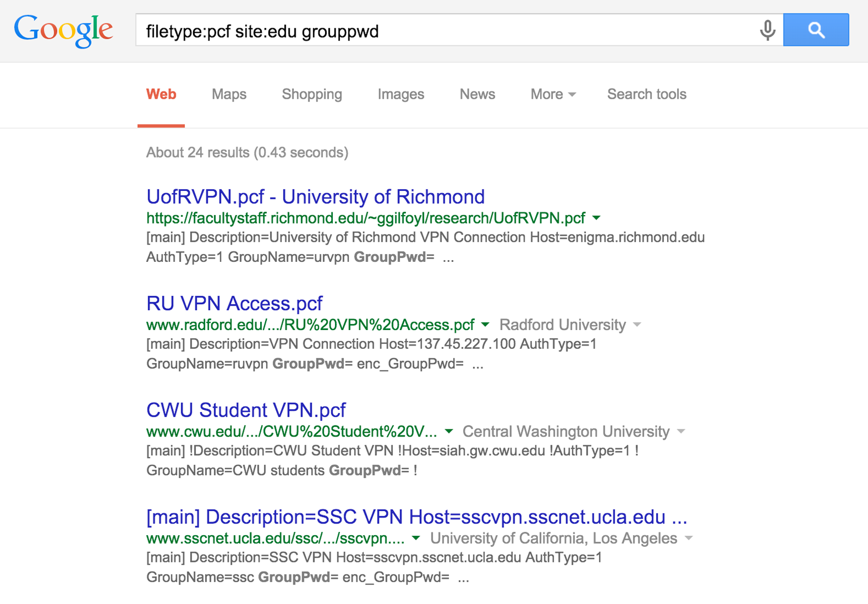Select the Shopping tab

click(312, 94)
